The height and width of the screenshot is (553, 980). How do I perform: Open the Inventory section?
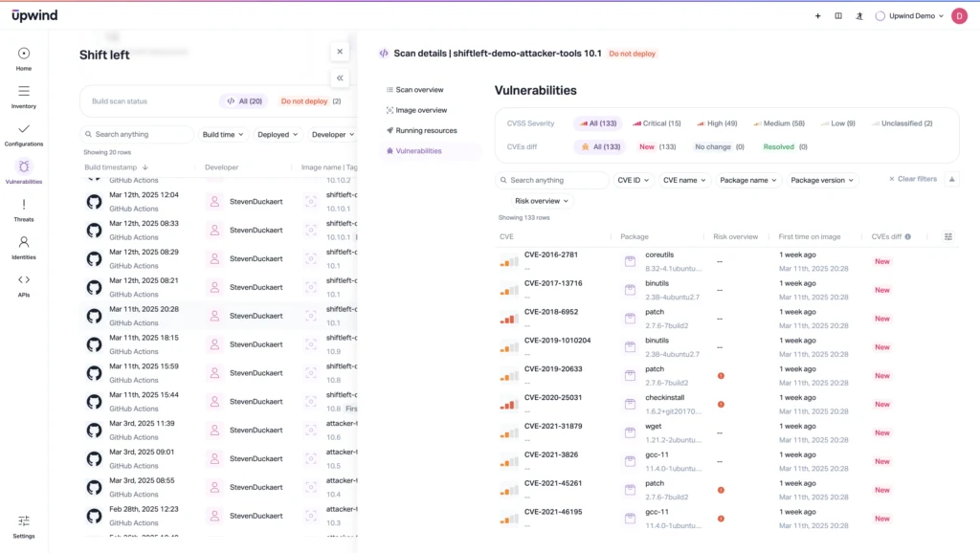(x=24, y=97)
